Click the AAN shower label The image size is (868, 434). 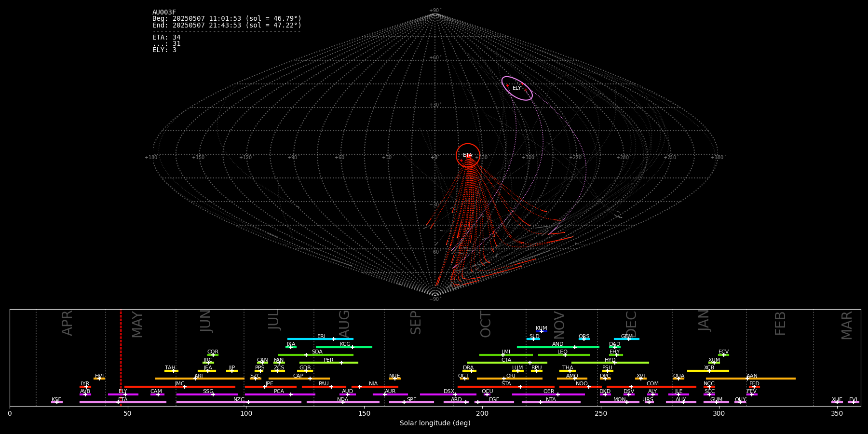752,376
